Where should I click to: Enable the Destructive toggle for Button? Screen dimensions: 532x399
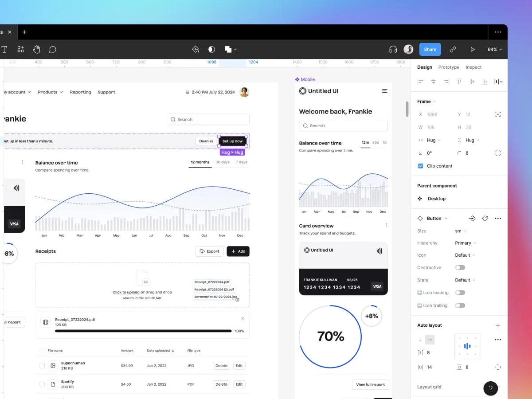click(x=460, y=267)
